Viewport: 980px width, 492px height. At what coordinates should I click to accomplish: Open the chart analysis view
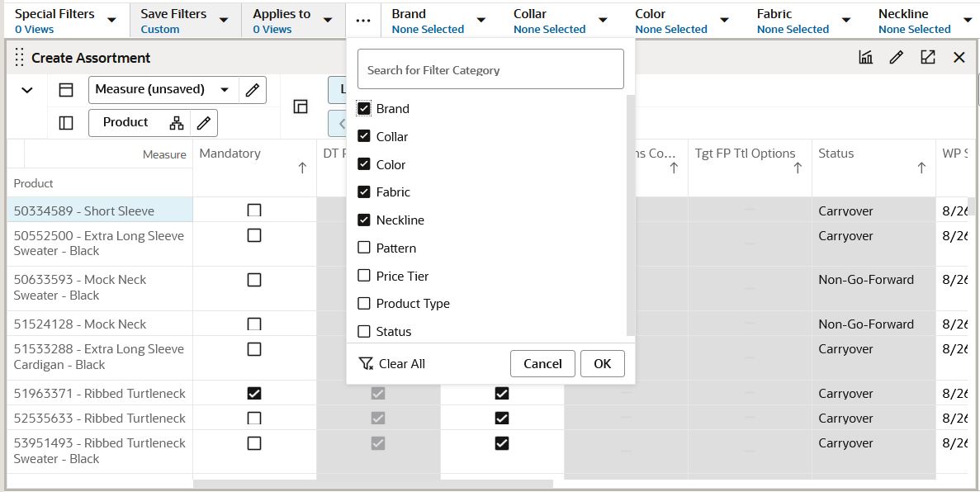pos(867,57)
